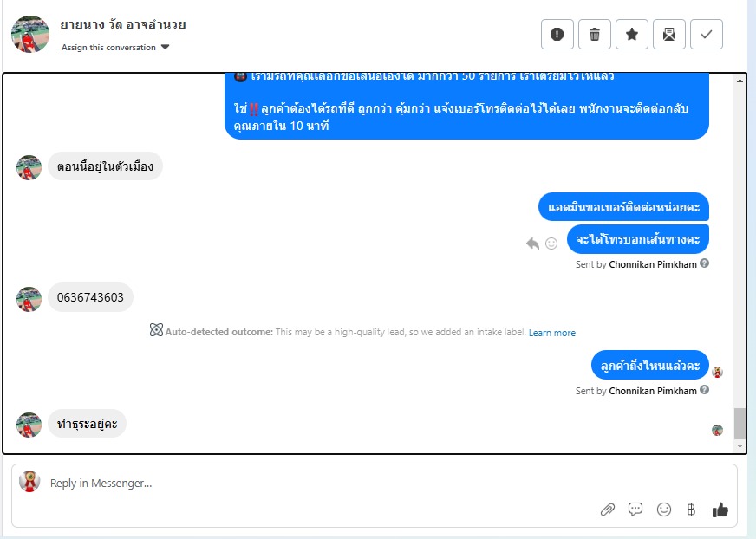Image resolution: width=756 pixels, height=539 pixels.
Task: Open customer profile picture in header
Action: coord(30,35)
